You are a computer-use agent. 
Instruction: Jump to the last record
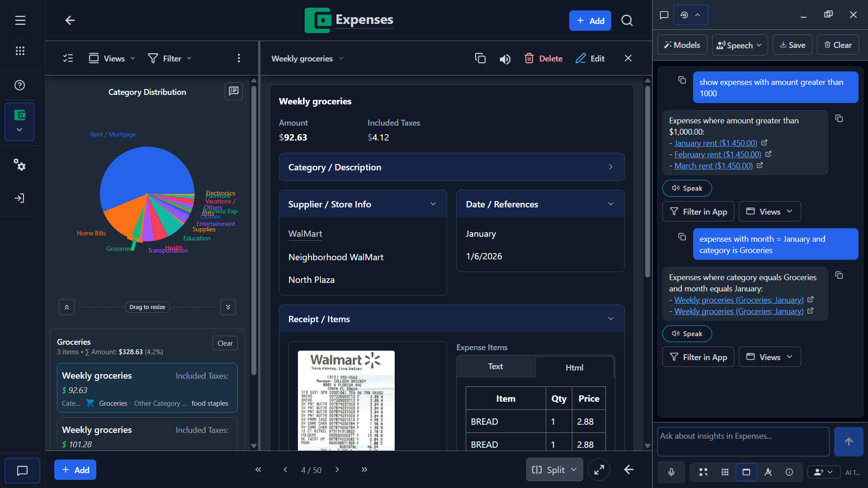364,469
